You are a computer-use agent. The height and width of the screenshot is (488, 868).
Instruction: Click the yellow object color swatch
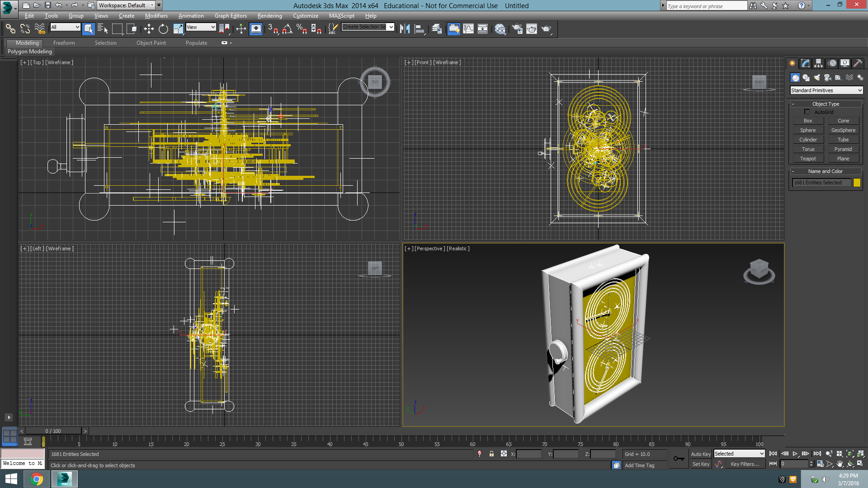pos(857,183)
